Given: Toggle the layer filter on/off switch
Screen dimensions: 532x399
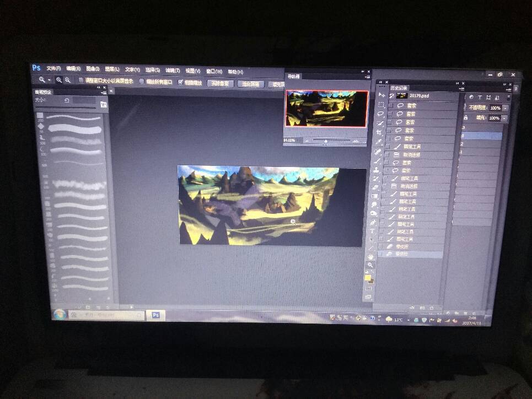Looking at the screenshot, I should click(x=508, y=98).
